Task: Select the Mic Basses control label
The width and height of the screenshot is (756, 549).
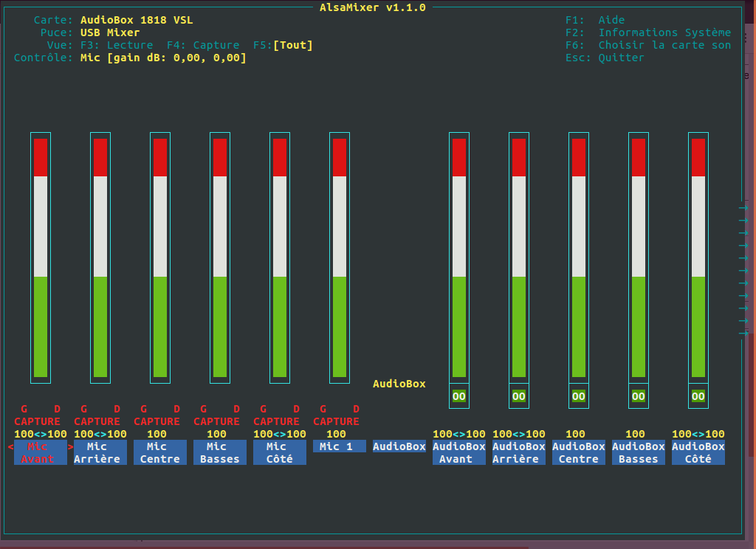Action: tap(220, 452)
